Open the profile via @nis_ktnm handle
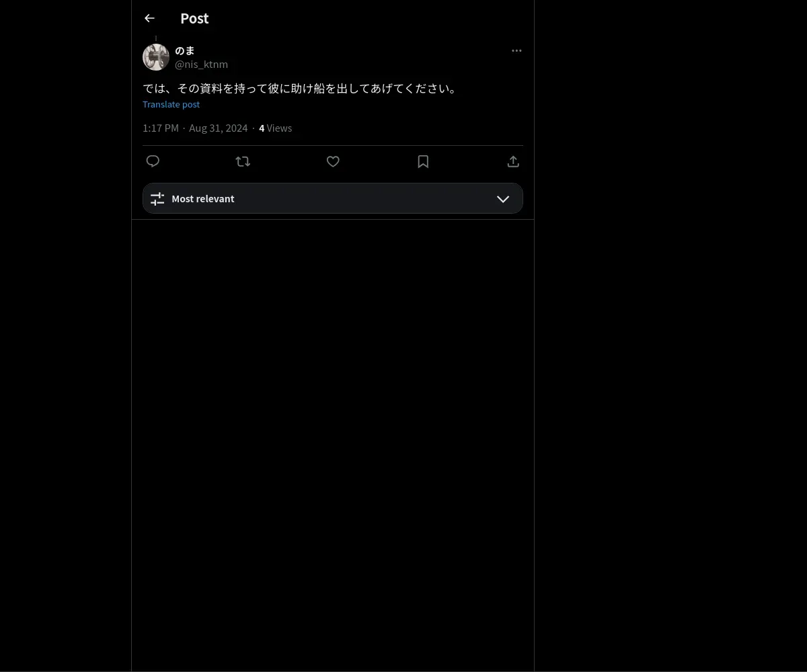This screenshot has width=807, height=672. (201, 65)
